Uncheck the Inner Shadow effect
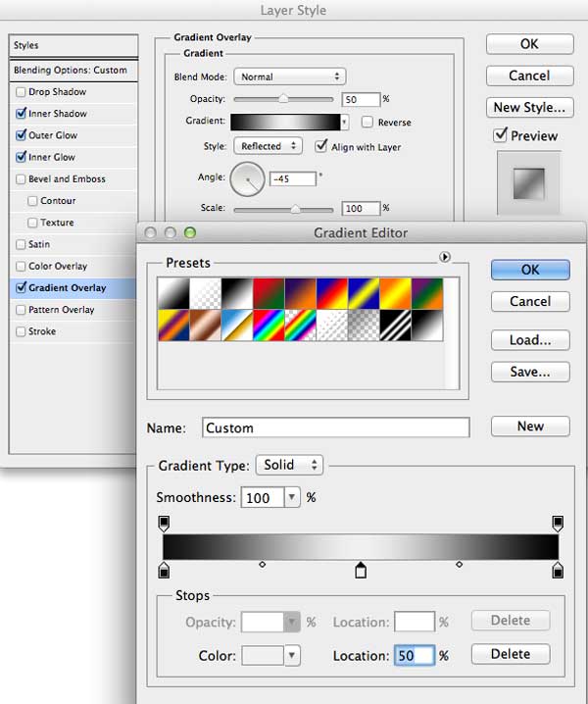Screen dimensions: 588x704 point(21,114)
